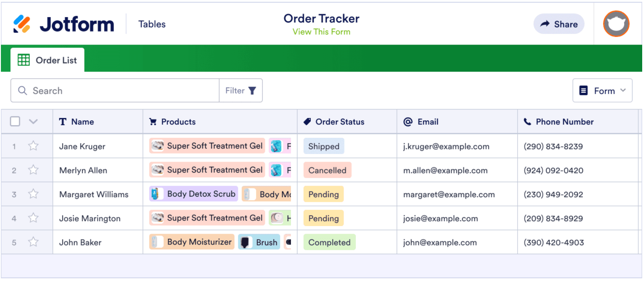Open the Tables menu item
The image size is (644, 281).
(152, 24)
